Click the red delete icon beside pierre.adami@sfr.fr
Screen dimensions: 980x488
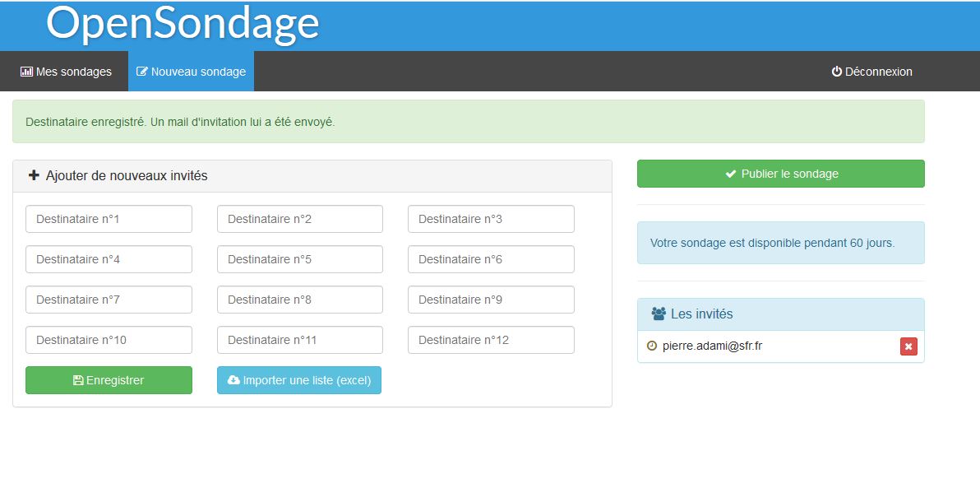coord(908,346)
